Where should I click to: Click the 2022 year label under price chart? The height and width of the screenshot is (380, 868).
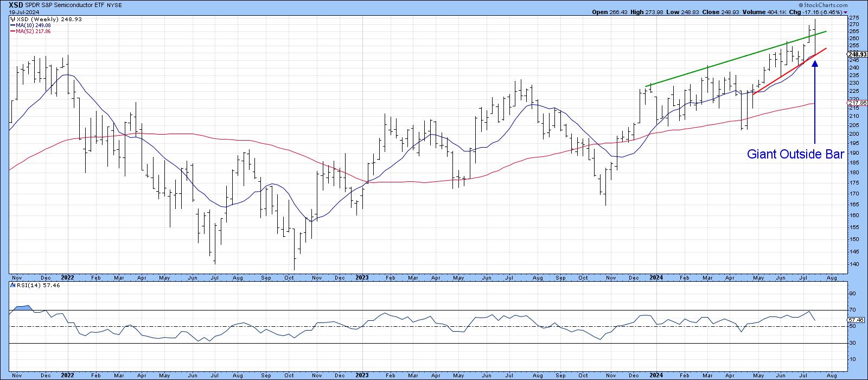pos(67,277)
